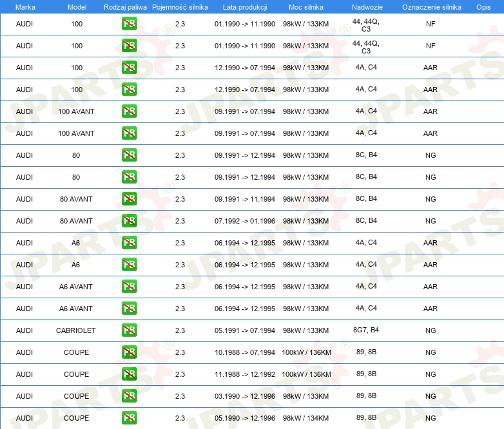Image resolution: width=504 pixels, height=429 pixels.
Task: Select 100kW / 136KM in the 10.1988 row
Action: point(306,352)
